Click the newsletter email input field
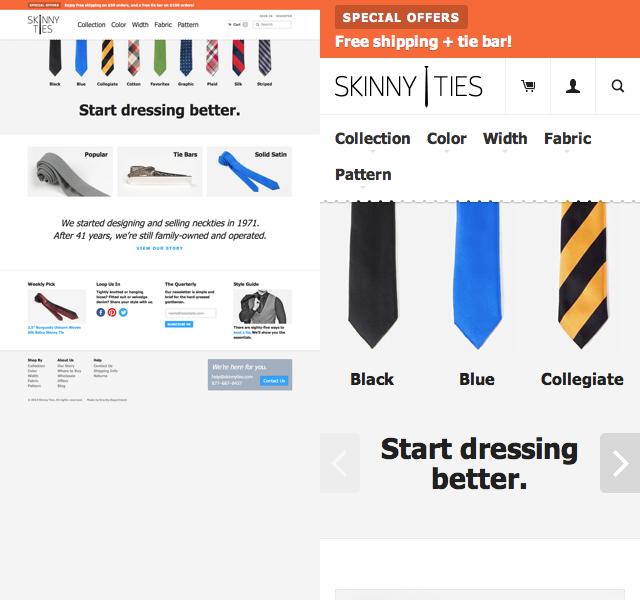Image resolution: width=640 pixels, height=600 pixels. coord(191,313)
